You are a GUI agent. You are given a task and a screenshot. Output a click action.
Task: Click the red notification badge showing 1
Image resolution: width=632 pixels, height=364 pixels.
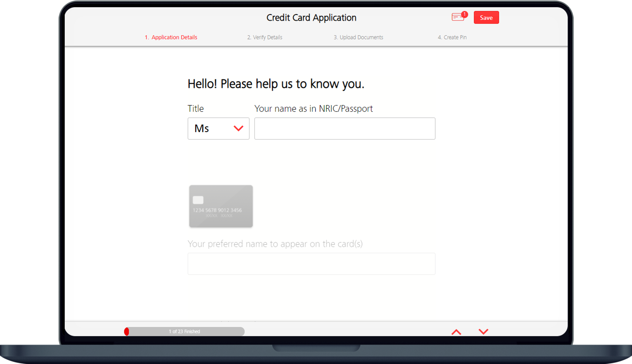click(465, 14)
